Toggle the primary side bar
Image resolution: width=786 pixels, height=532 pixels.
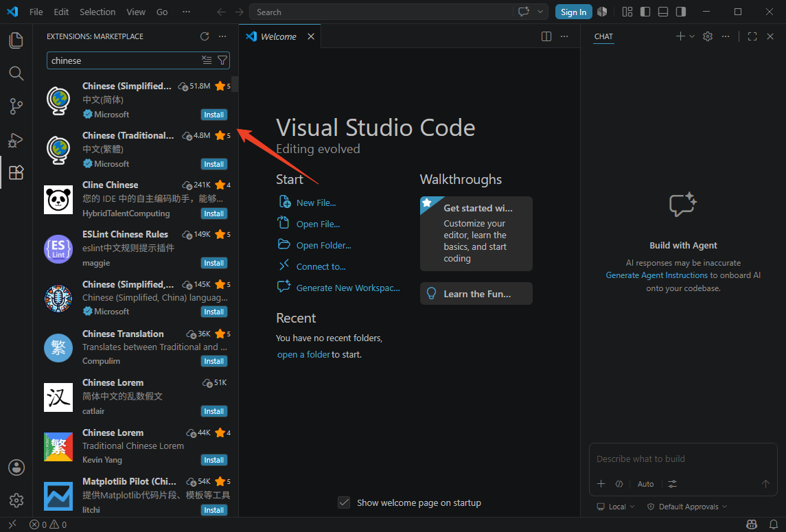645,12
